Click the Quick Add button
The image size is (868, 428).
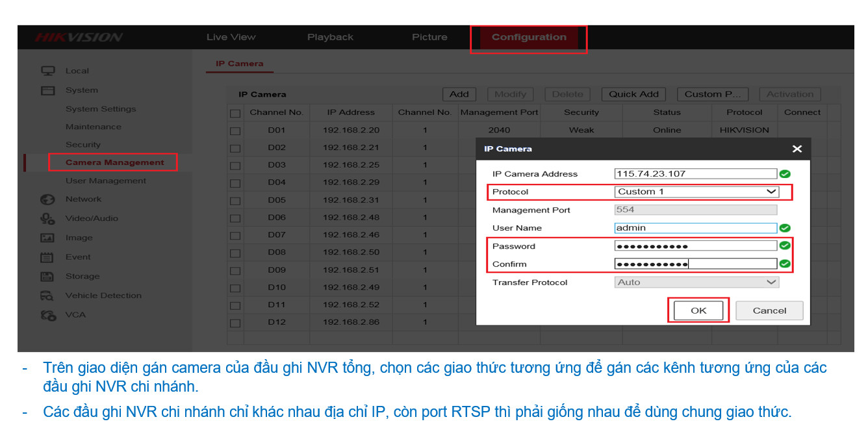[633, 94]
